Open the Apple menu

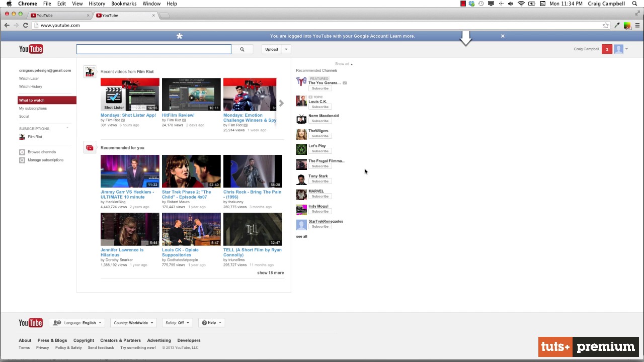[x=9, y=4]
